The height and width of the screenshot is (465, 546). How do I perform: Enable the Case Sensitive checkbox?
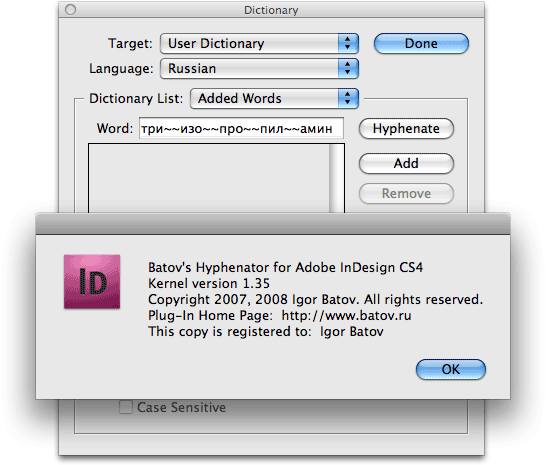coord(126,407)
